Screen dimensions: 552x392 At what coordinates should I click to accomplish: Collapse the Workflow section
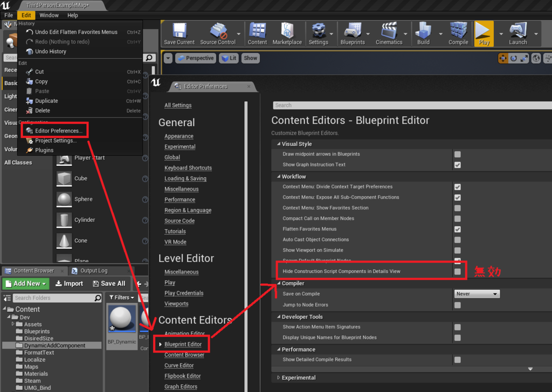pyautogui.click(x=279, y=177)
